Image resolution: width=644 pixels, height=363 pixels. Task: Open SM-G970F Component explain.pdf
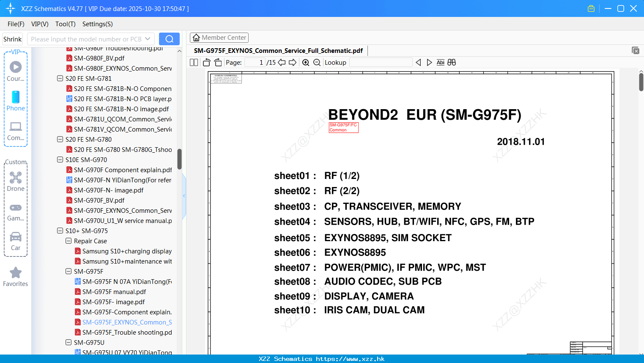click(119, 170)
